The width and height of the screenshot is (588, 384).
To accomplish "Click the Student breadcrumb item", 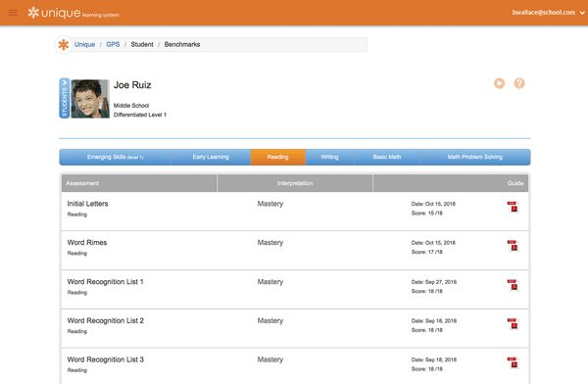I will (x=142, y=44).
